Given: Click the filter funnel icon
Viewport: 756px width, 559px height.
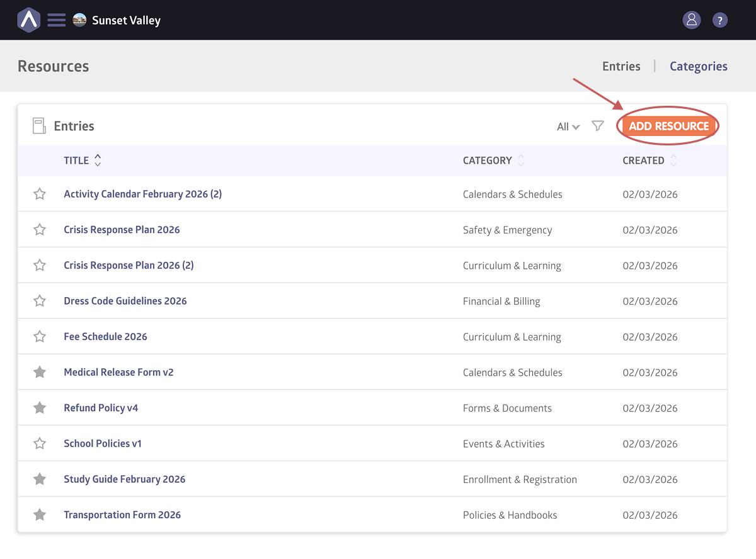Looking at the screenshot, I should pyautogui.click(x=598, y=126).
